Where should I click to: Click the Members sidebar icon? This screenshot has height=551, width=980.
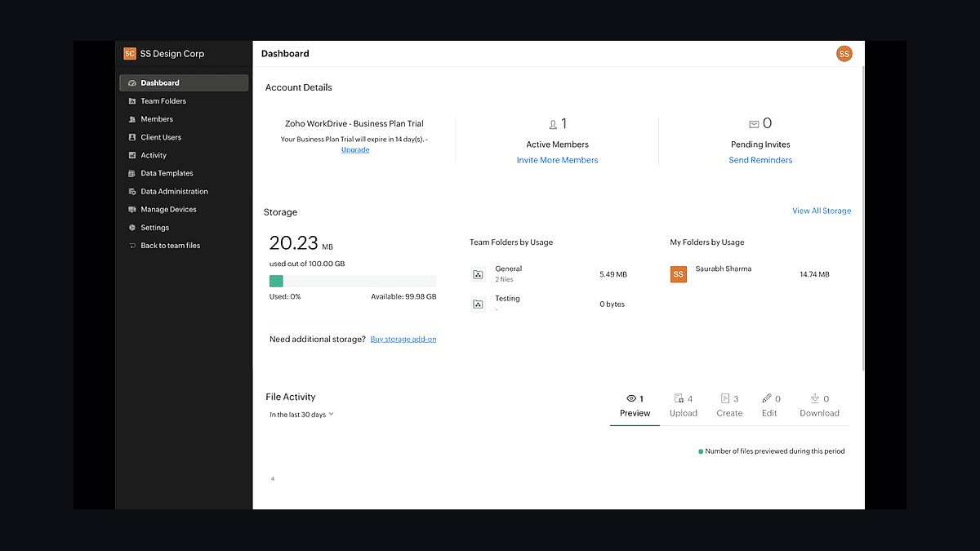click(132, 119)
